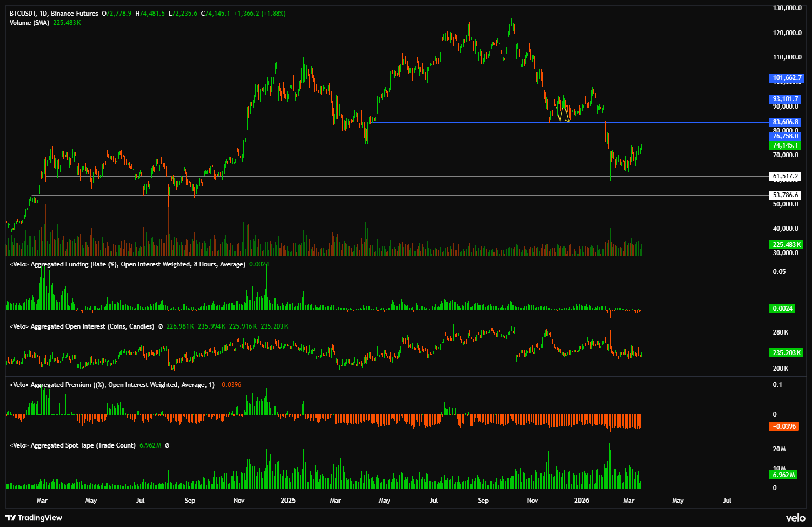The width and height of the screenshot is (812, 527).
Task: Click the green 6.962M spot tape axis label
Action: tap(783, 475)
